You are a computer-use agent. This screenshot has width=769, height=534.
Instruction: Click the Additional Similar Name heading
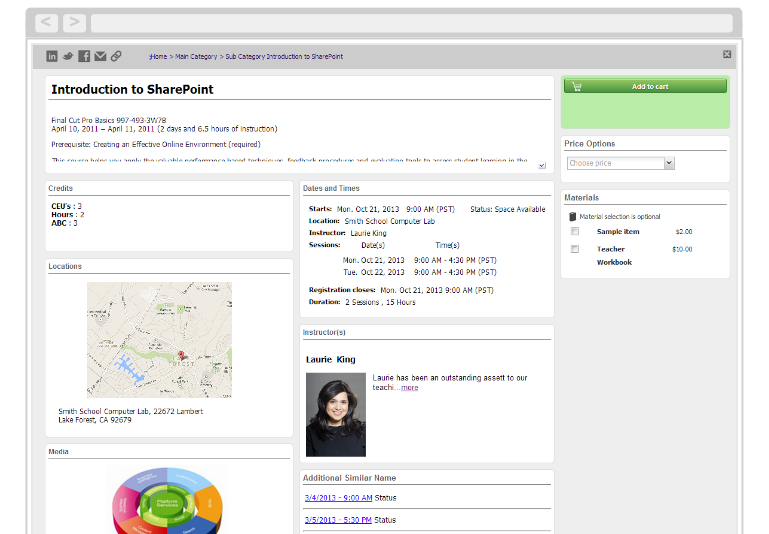point(349,478)
